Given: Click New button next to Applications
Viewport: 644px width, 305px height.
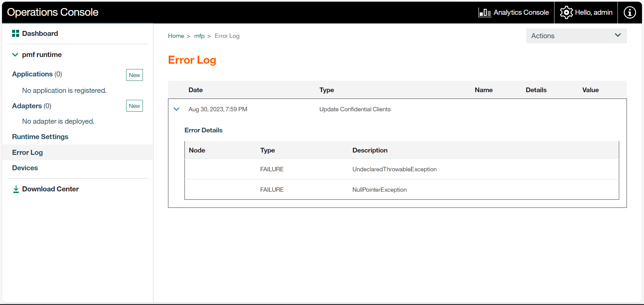Looking at the screenshot, I should click(x=135, y=75).
